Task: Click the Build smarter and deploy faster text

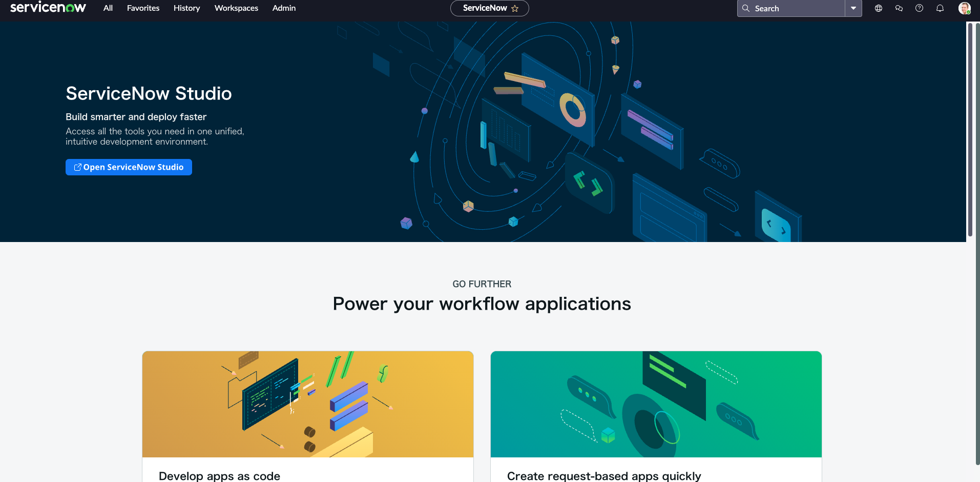Action: tap(136, 117)
